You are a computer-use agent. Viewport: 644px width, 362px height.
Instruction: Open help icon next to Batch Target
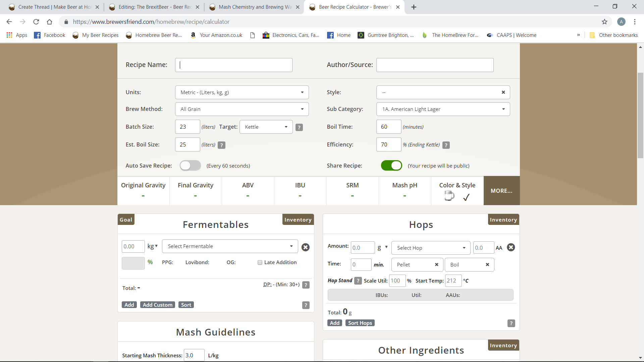tap(299, 127)
